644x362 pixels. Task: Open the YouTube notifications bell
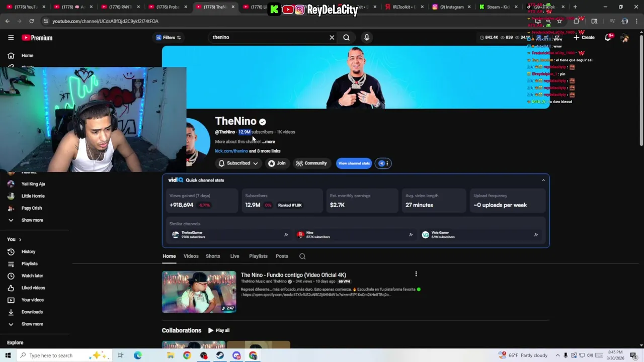tap(608, 38)
